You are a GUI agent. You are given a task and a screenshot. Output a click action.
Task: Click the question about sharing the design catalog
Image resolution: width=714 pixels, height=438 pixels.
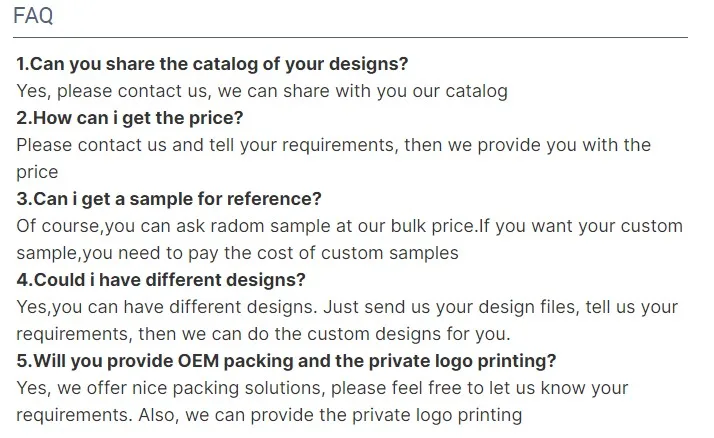tap(212, 64)
